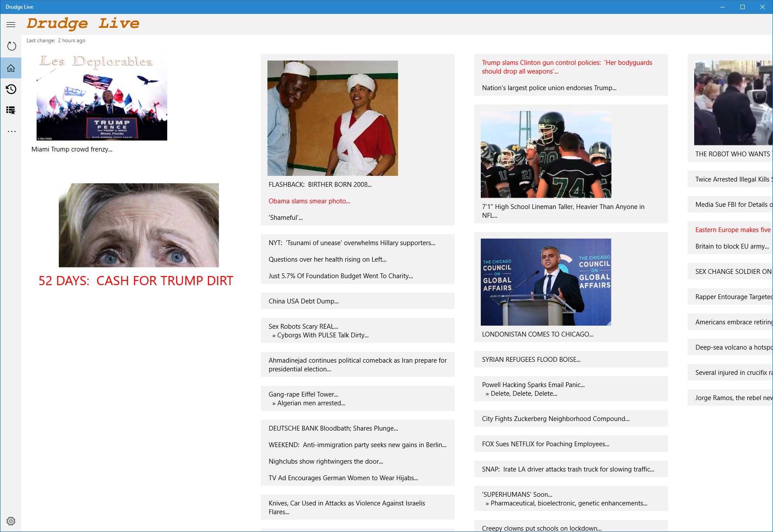Select the high school lineman football photo

[x=545, y=154]
